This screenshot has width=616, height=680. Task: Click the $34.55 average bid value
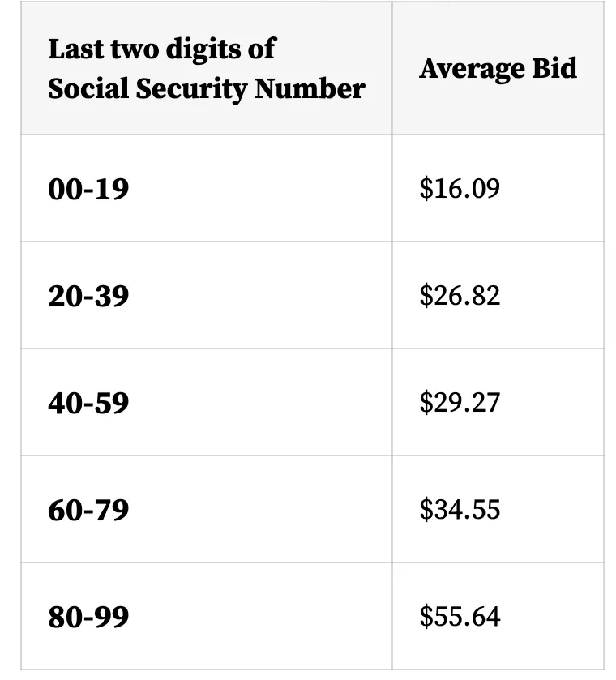pyautogui.click(x=460, y=510)
